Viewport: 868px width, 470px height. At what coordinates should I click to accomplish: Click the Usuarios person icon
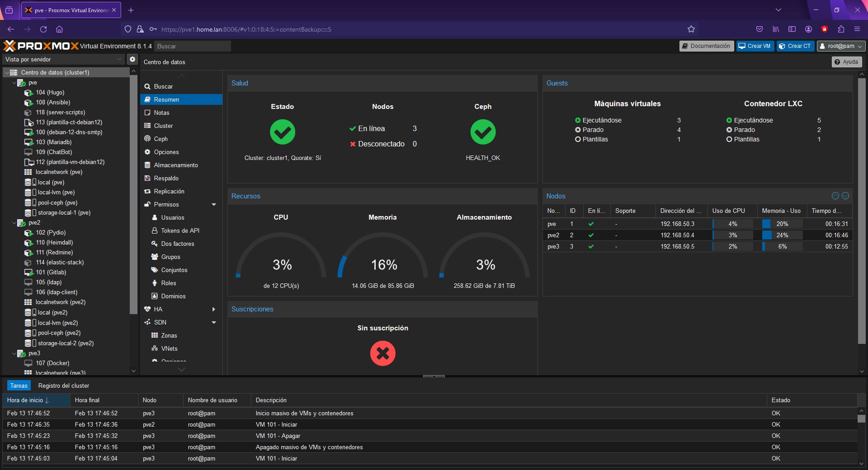[155, 217]
